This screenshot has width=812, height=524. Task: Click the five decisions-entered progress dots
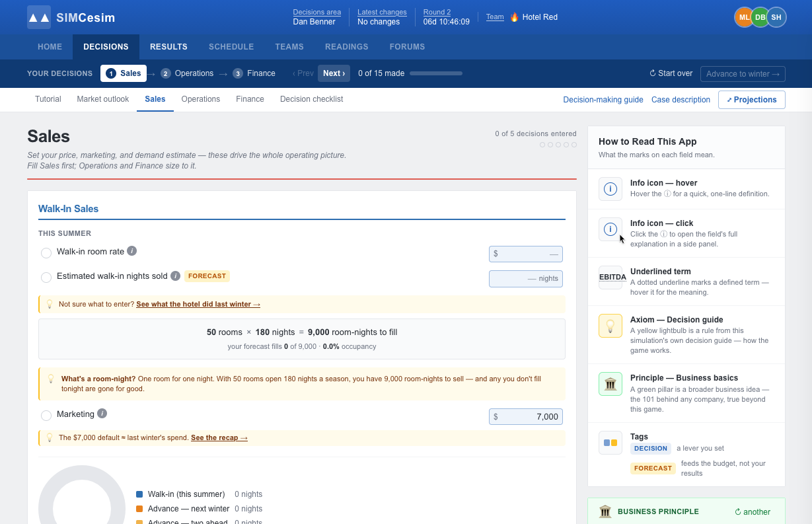[558, 145]
